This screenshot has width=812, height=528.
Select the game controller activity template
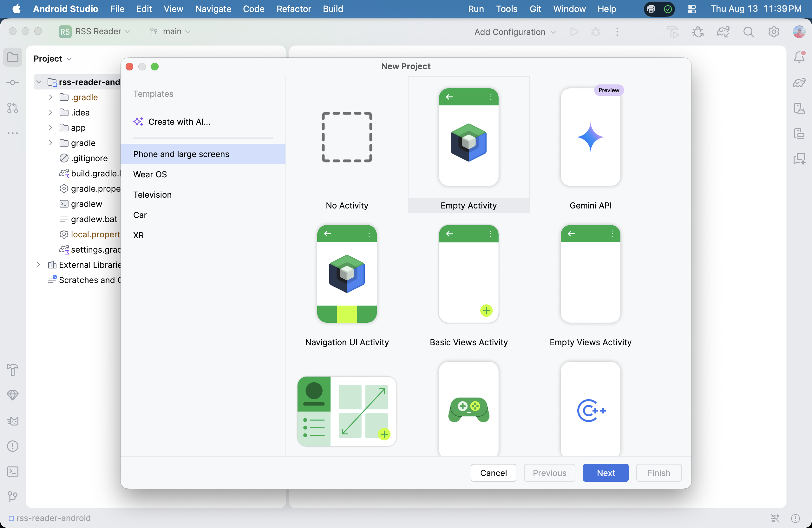469,409
